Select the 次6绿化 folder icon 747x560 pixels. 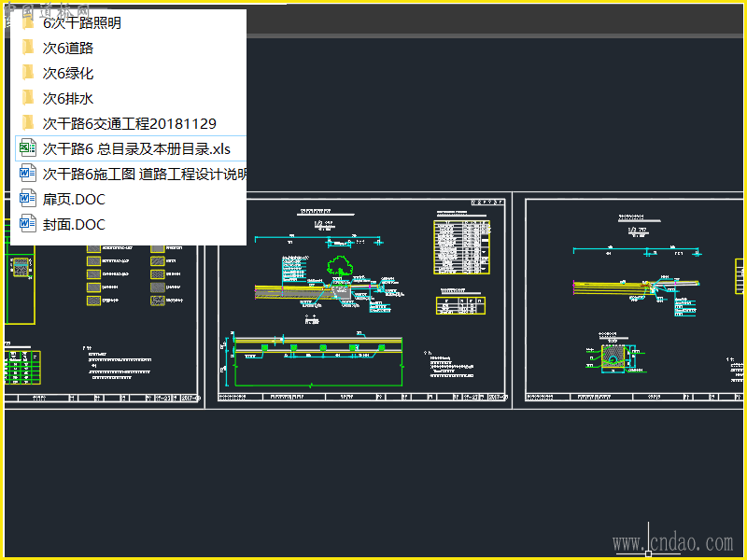click(x=29, y=73)
